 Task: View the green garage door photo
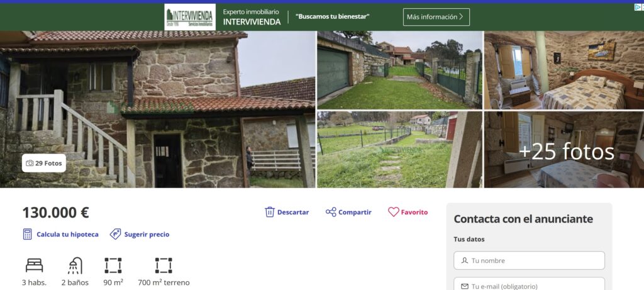[399, 70]
